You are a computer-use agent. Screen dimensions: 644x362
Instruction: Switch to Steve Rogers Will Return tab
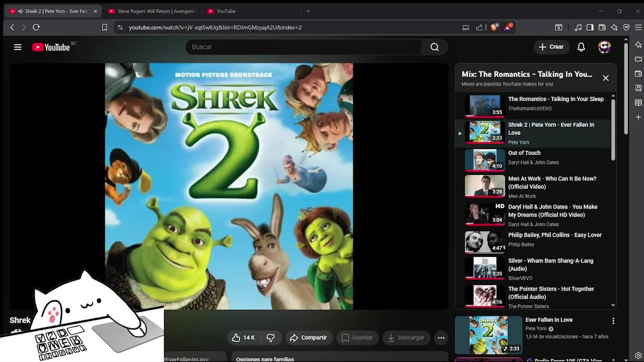(x=151, y=11)
